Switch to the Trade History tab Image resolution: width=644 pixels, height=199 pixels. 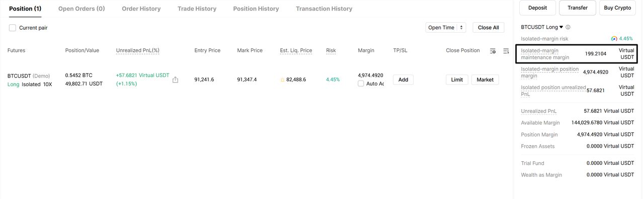[x=197, y=9]
